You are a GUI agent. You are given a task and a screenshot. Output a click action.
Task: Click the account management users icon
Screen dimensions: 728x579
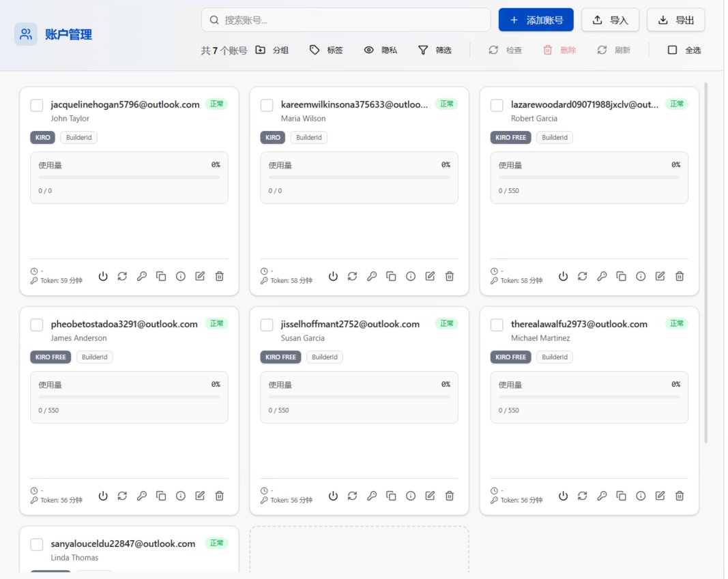click(x=26, y=34)
